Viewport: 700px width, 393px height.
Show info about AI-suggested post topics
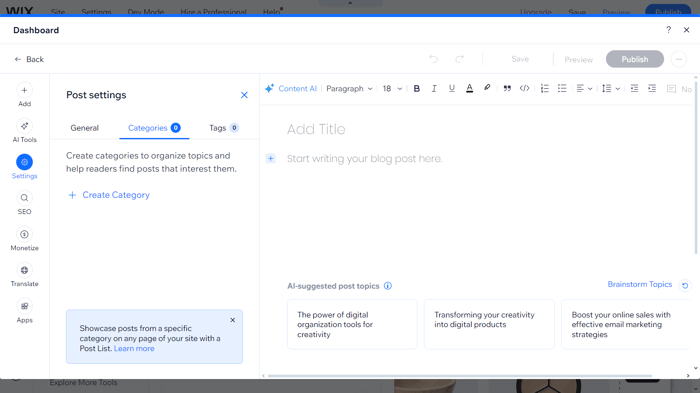click(388, 286)
